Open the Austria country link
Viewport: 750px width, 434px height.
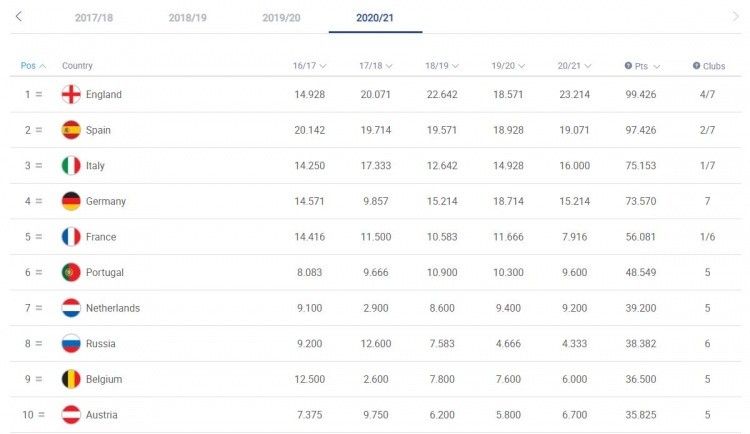click(x=101, y=415)
